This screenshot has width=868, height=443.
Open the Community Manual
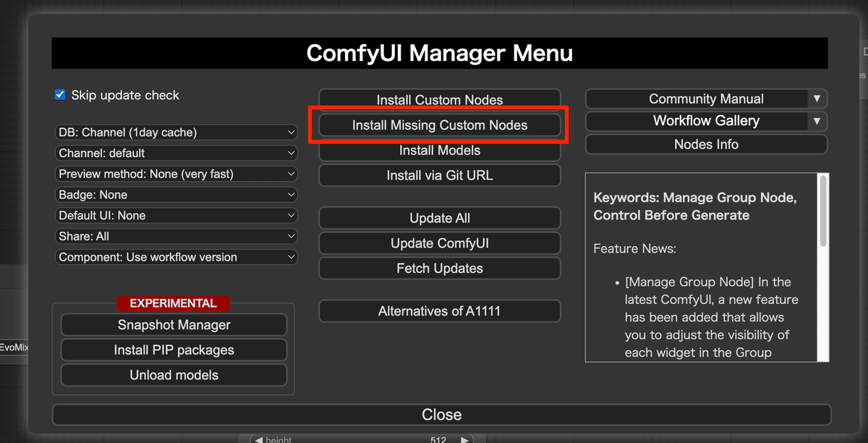click(x=697, y=99)
